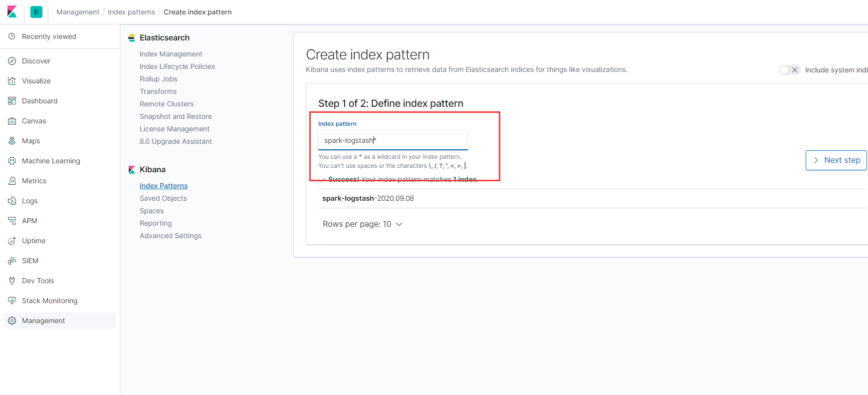Click the Canvas icon in sidebar
868x395 pixels.
click(12, 121)
